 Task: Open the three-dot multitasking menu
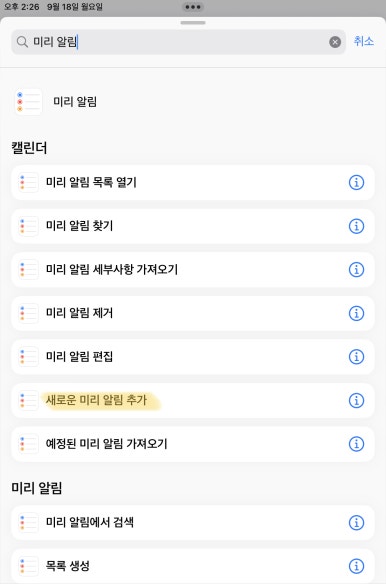click(193, 7)
